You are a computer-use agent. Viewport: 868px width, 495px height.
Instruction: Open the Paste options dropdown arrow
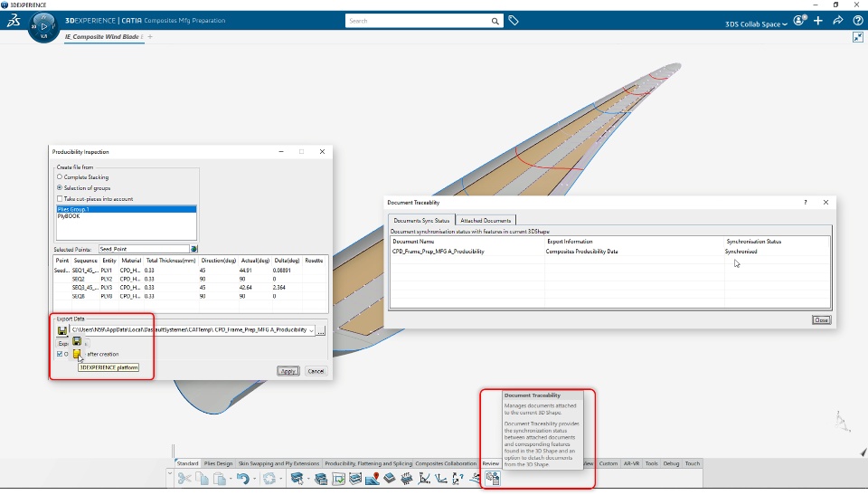click(x=231, y=479)
